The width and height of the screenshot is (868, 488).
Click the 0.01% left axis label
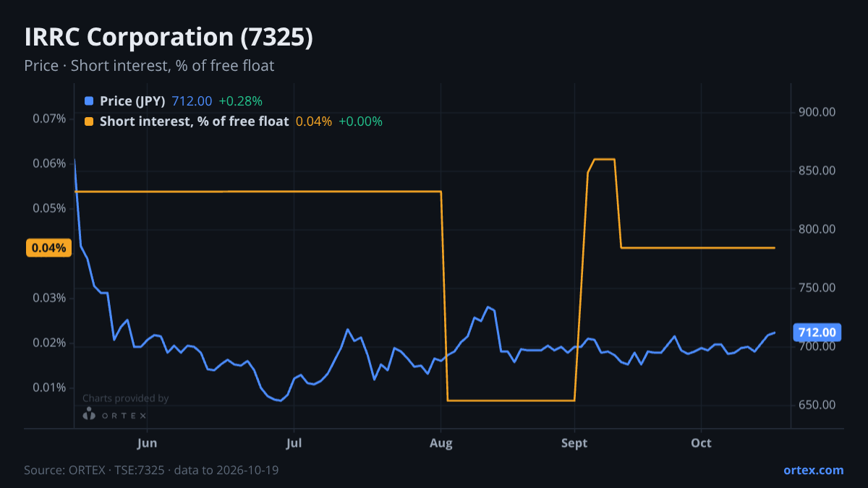pos(49,388)
